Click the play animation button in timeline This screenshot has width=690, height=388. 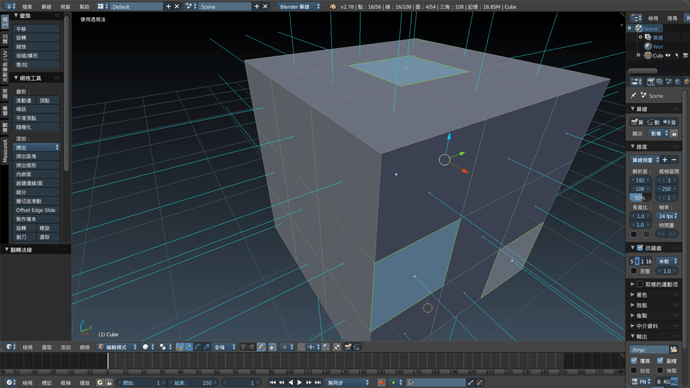(300, 382)
